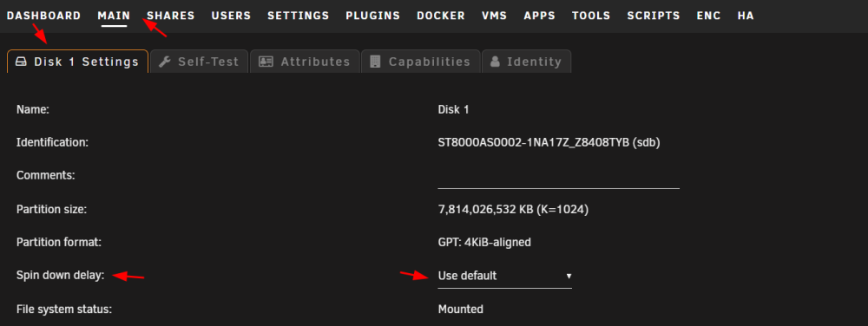The height and width of the screenshot is (326, 868).
Task: Open the VMS section
Action: coord(495,16)
